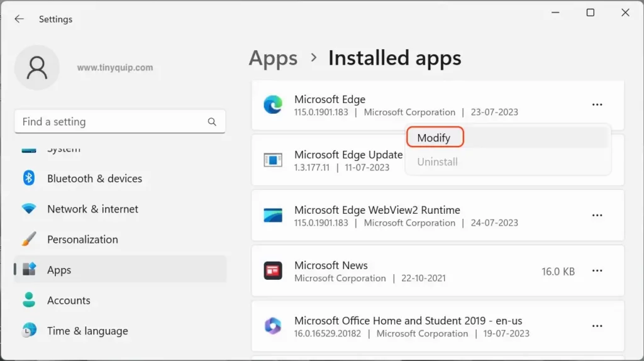Click Edge install date 23-07-2023

click(494, 112)
